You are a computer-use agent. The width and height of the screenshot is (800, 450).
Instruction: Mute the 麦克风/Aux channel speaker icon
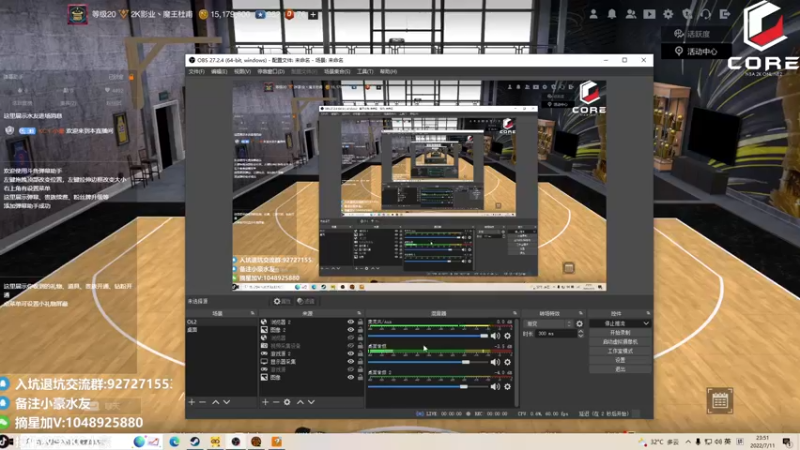[x=495, y=336]
